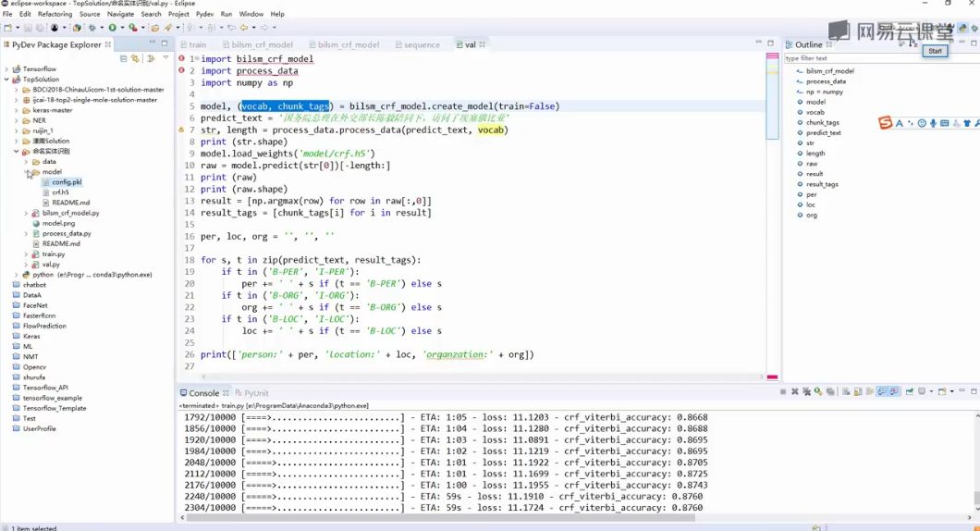Click the Search flashlight toolbar icon

[x=168, y=28]
